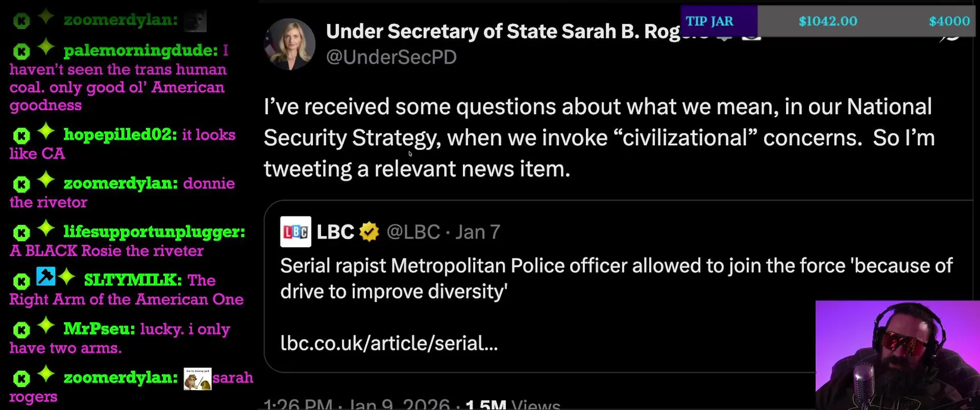Click the moderator hammer badge beside SLTYMILK

click(x=46, y=276)
